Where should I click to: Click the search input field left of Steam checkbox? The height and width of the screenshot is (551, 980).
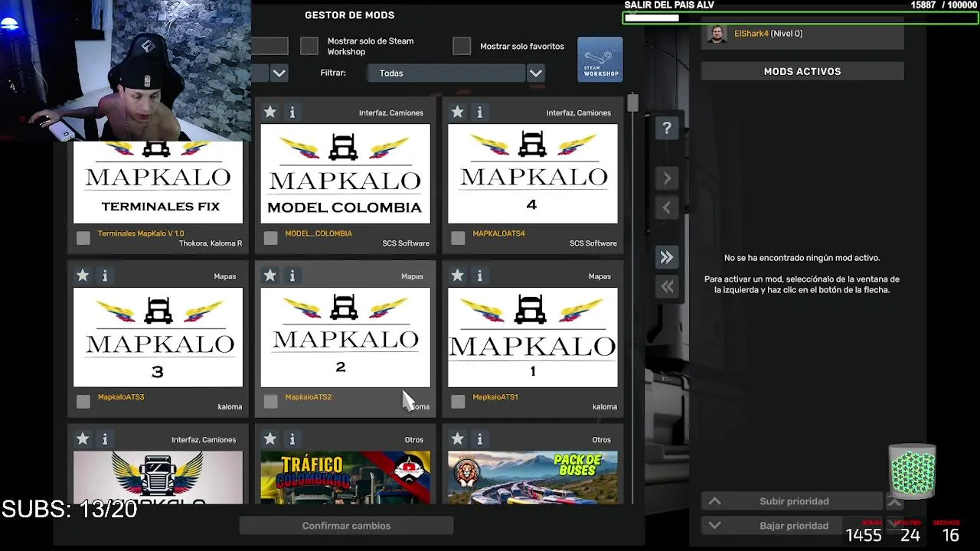(270, 46)
